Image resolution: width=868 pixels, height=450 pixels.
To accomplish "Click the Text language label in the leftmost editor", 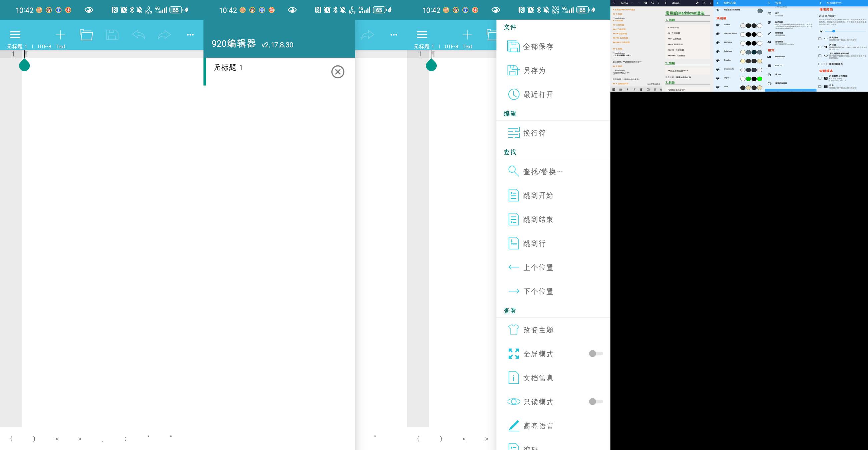I will click(61, 46).
